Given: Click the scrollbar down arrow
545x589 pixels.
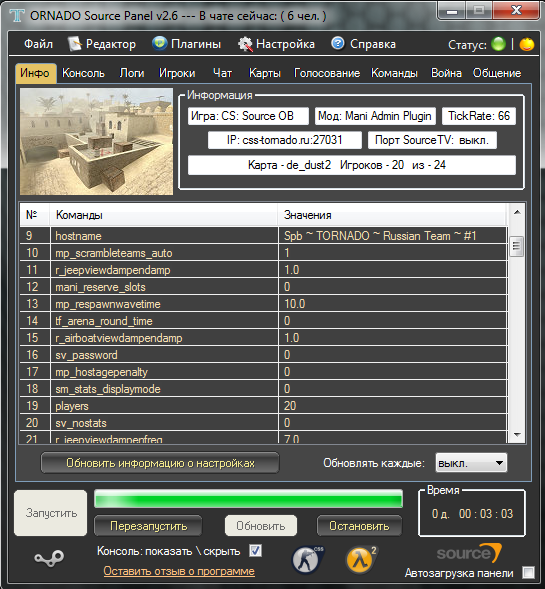Looking at the screenshot, I should point(517,435).
